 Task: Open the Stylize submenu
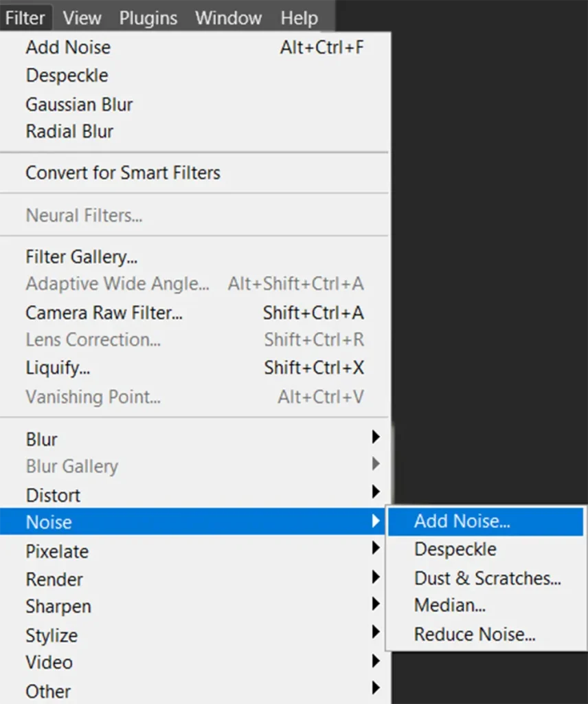point(52,635)
